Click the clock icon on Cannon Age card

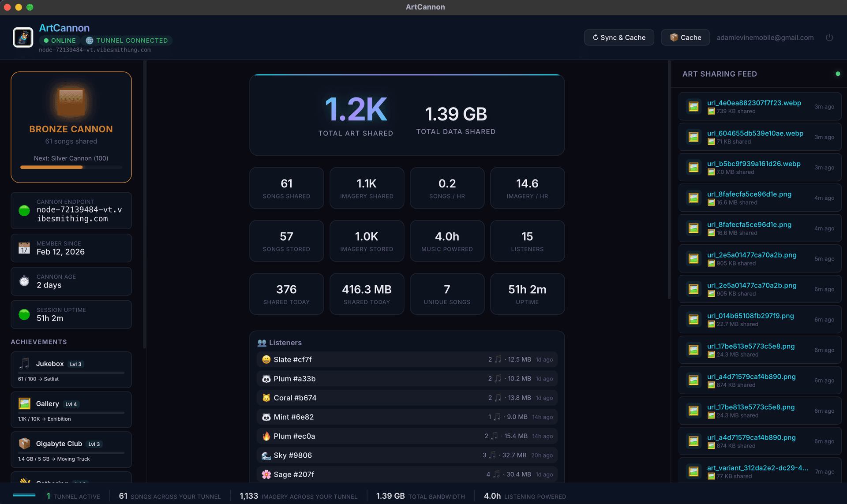coord(24,281)
